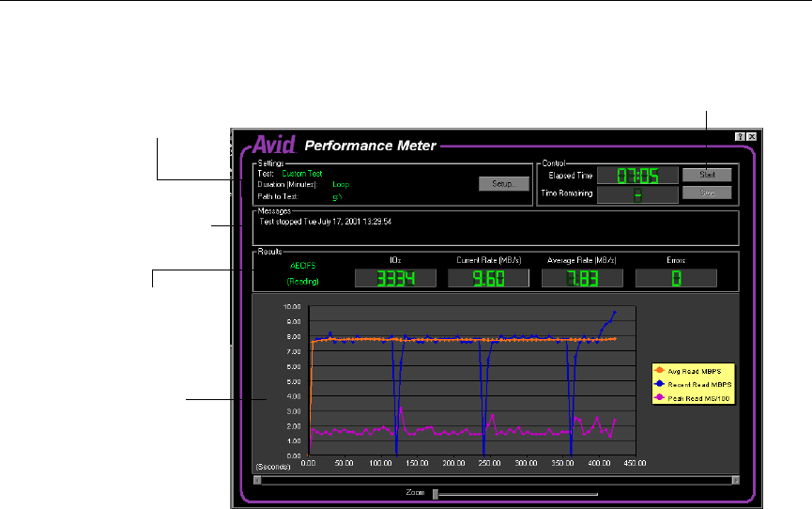Click the 10.00 y-axis label
Screen dimensions: 812x509
(x=292, y=307)
